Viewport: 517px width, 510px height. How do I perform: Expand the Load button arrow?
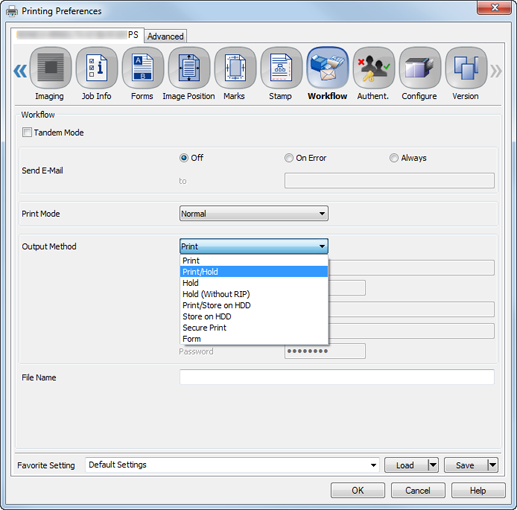(433, 465)
